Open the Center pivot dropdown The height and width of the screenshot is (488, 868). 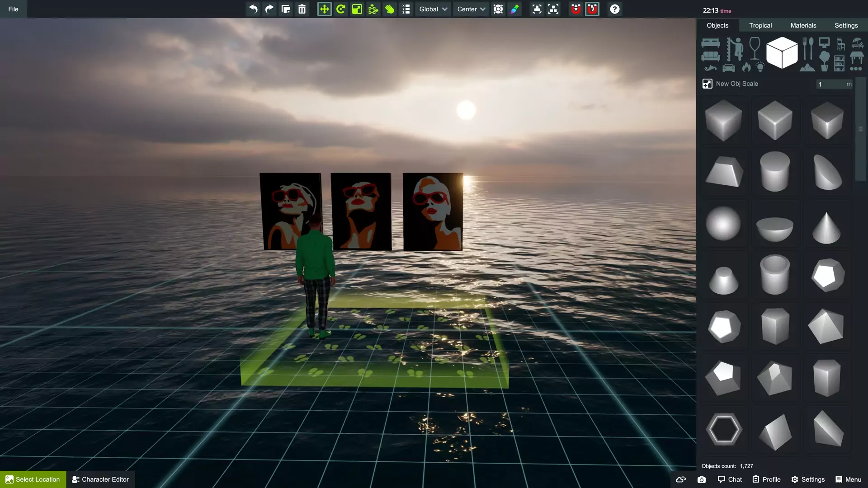point(471,9)
